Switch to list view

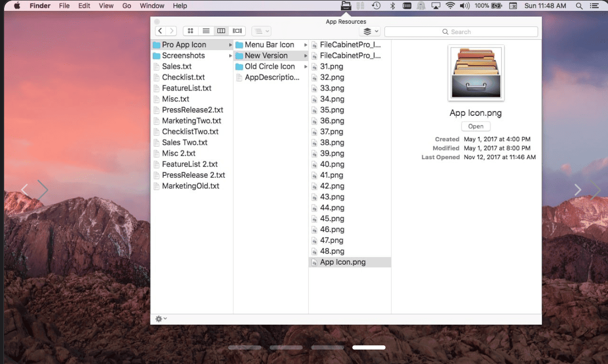coord(206,31)
